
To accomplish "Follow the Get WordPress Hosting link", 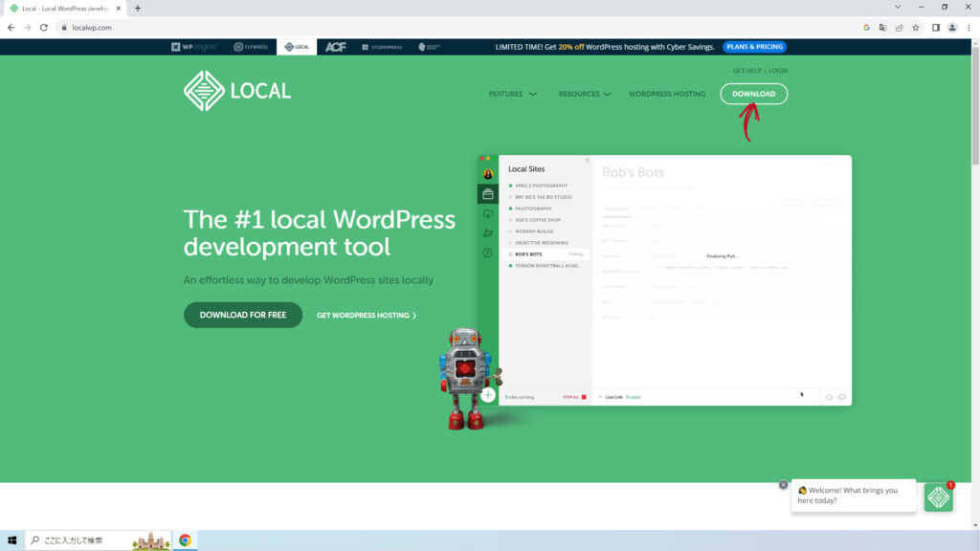I will tap(367, 316).
